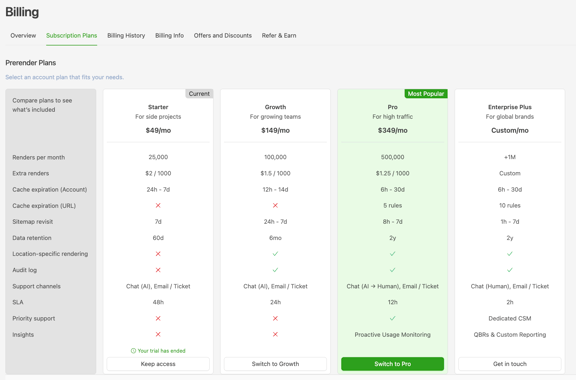Select the Subscription Plans tab

click(72, 36)
